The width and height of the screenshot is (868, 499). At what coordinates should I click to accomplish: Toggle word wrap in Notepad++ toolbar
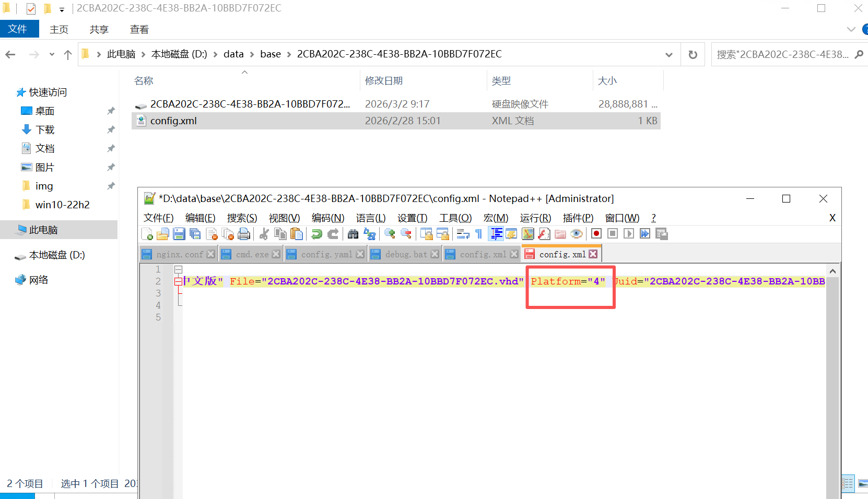pyautogui.click(x=463, y=234)
